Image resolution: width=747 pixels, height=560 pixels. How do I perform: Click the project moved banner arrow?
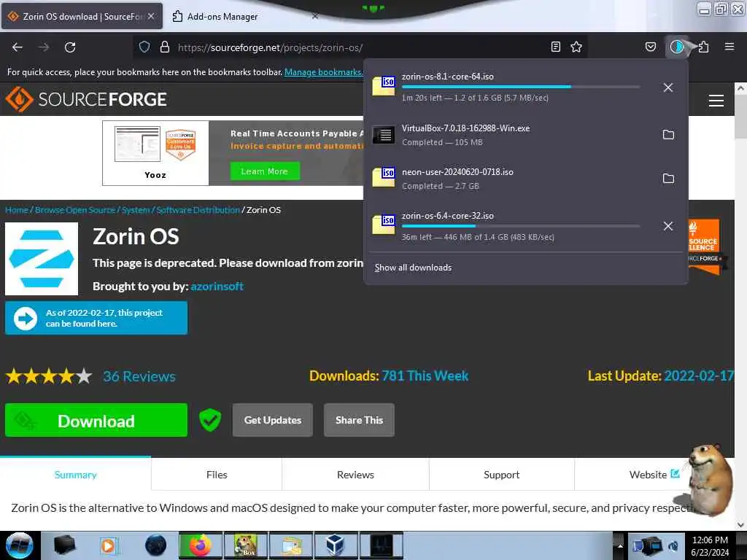tap(26, 319)
